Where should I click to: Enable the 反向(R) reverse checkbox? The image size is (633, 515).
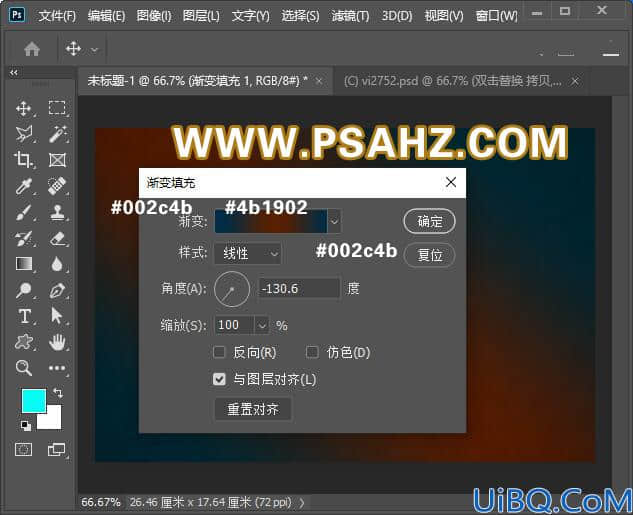(x=219, y=352)
